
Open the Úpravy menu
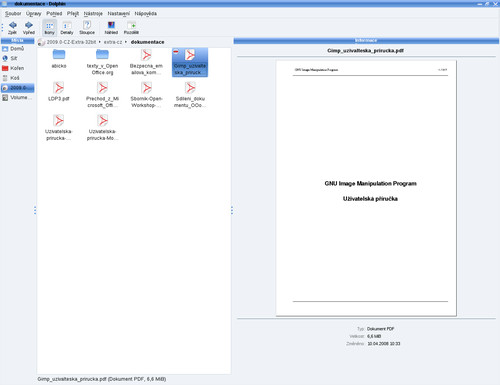point(34,14)
